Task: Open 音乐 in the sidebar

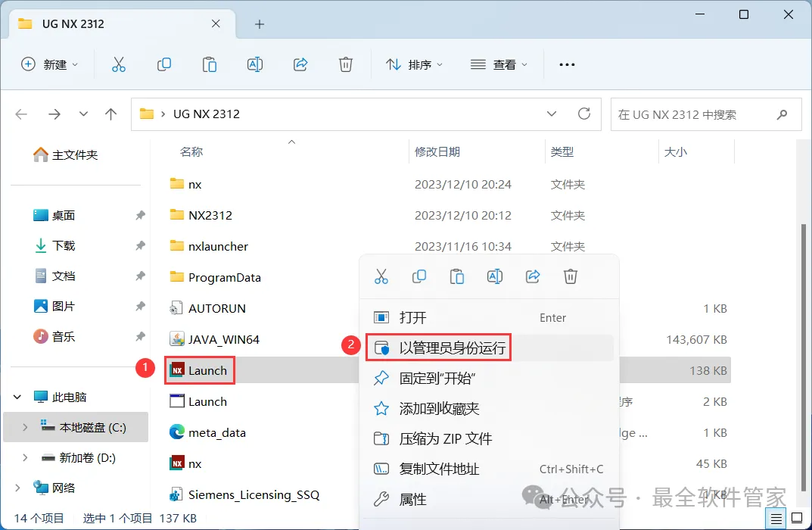Action: coord(54,336)
